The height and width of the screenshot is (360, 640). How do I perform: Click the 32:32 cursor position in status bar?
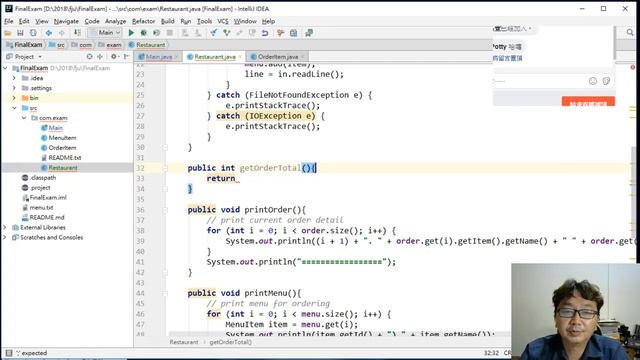click(491, 353)
